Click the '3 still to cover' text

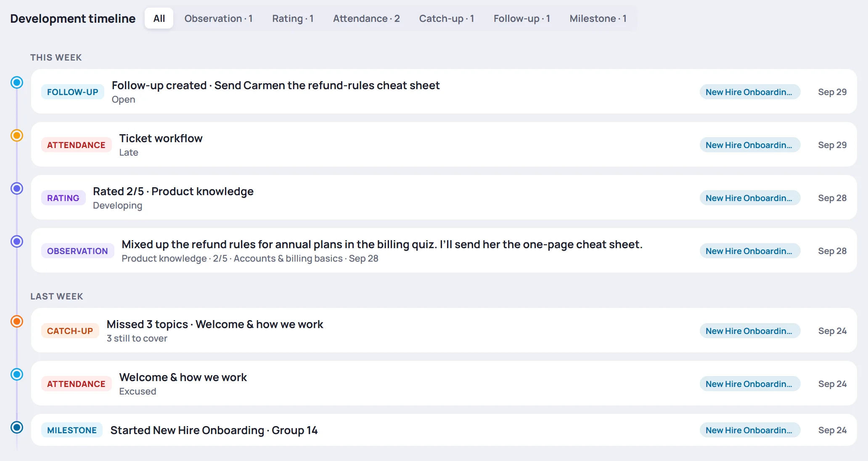[x=137, y=339]
